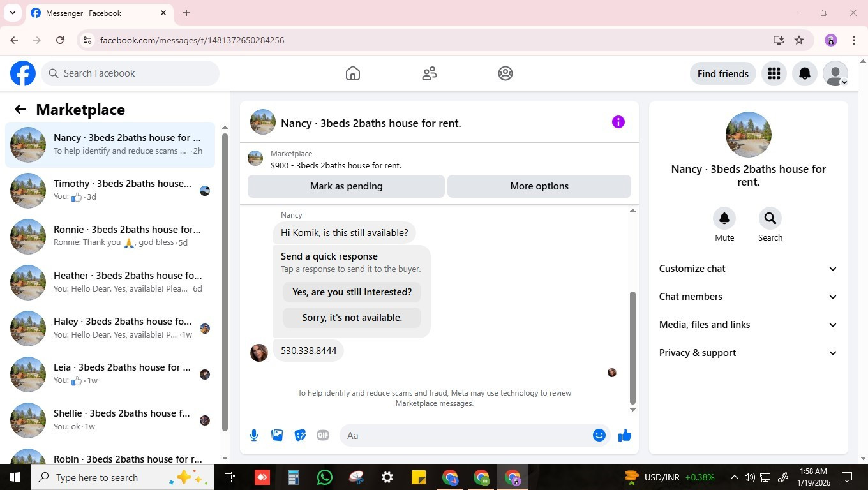Click the Search magnifier in chat panel
The height and width of the screenshot is (490, 868).
tap(770, 218)
